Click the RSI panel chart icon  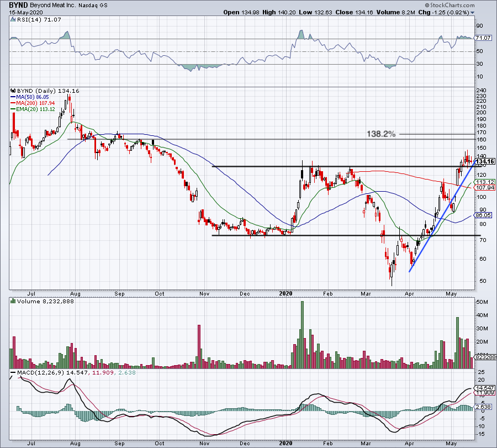click(13, 20)
